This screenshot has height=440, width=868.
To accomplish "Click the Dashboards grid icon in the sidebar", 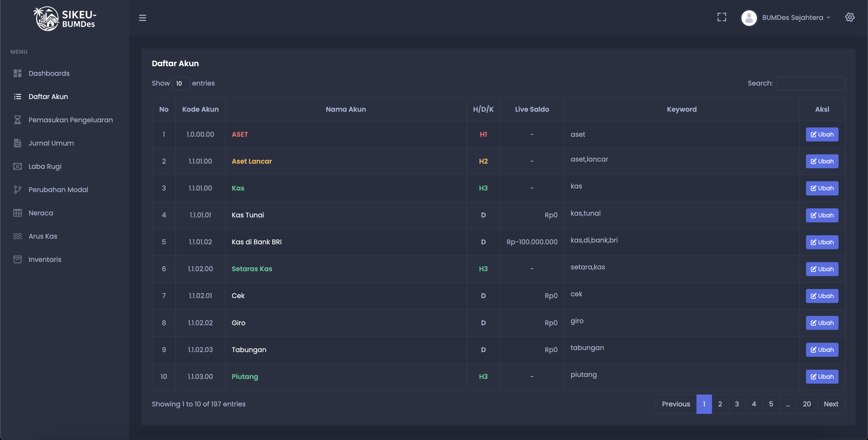I will tap(18, 73).
